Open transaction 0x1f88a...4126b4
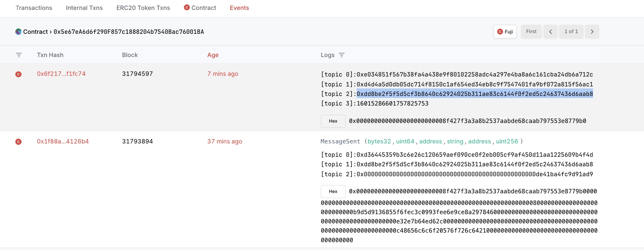The width and height of the screenshot is (644, 250). click(x=63, y=141)
